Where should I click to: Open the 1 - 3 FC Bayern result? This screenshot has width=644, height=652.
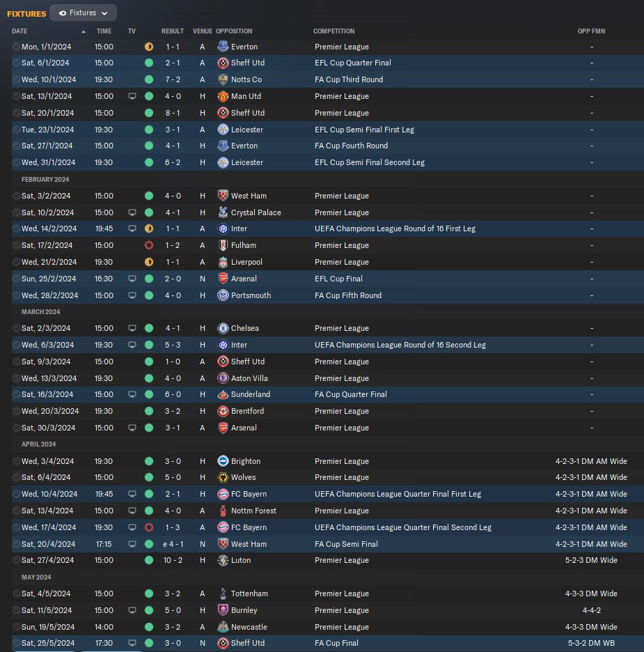click(x=173, y=527)
